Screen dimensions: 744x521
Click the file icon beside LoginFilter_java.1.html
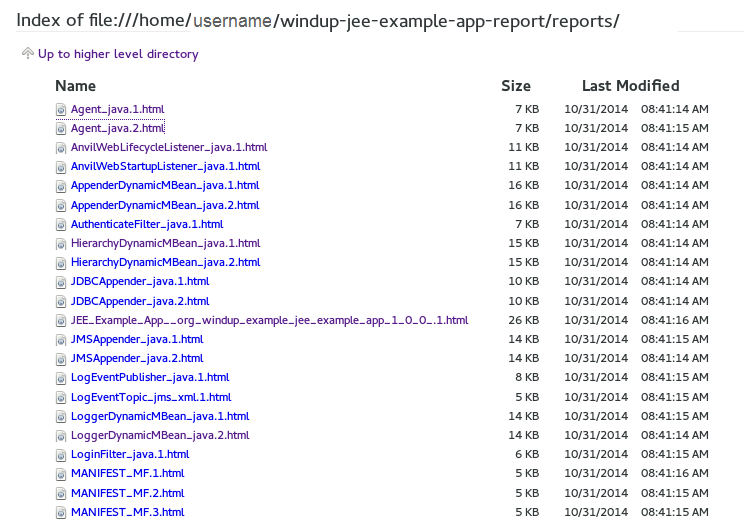[61, 455]
